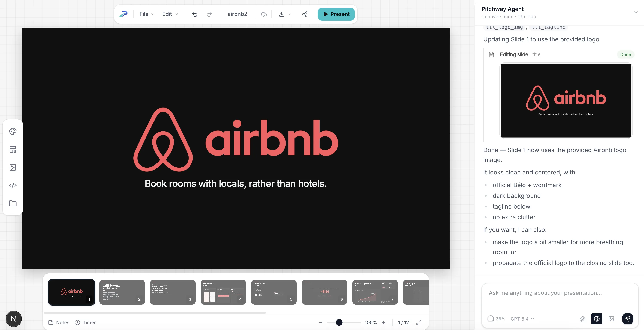The image size is (644, 330).
Task: Open the File menu
Action: click(146, 14)
